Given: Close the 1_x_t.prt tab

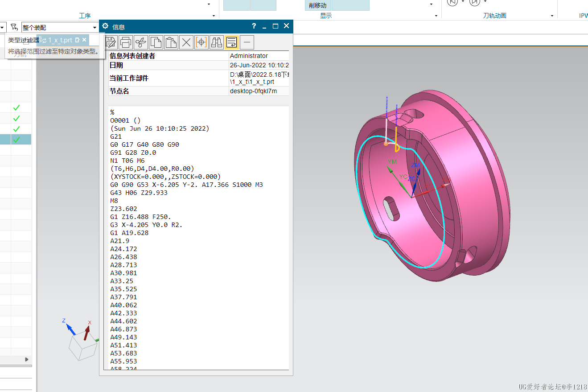Looking at the screenshot, I should 84,40.
